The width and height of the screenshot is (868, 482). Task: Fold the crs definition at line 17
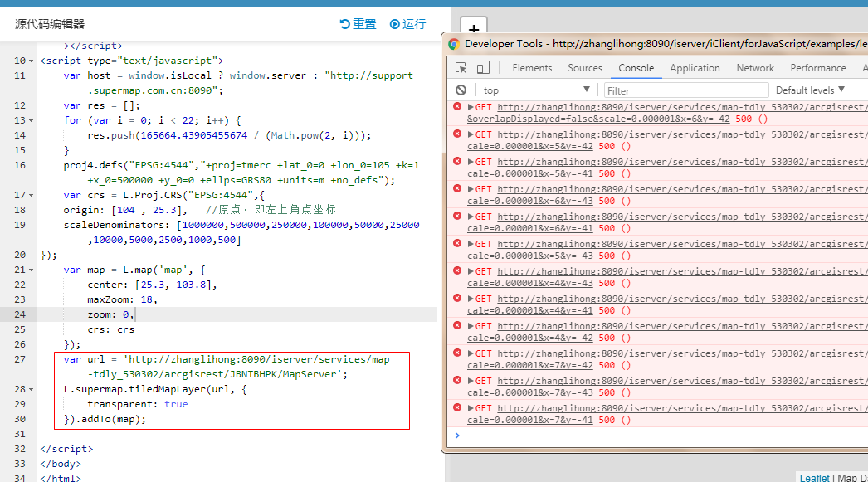[31, 195]
